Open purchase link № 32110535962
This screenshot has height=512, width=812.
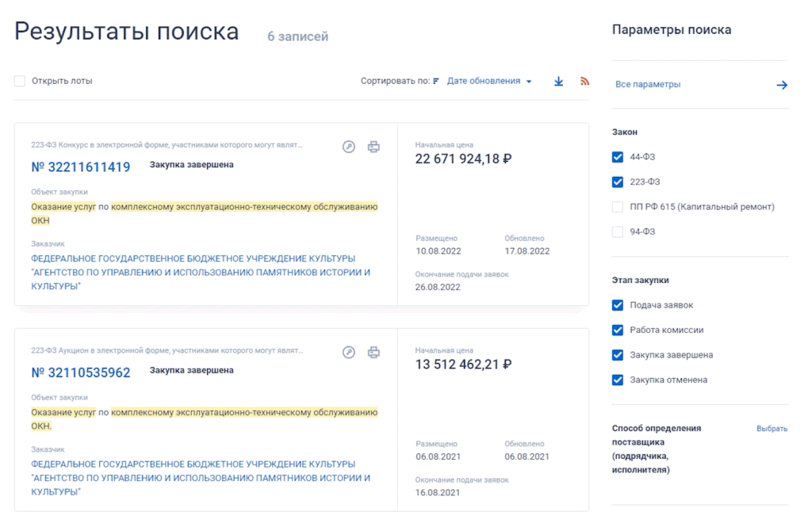(x=81, y=373)
